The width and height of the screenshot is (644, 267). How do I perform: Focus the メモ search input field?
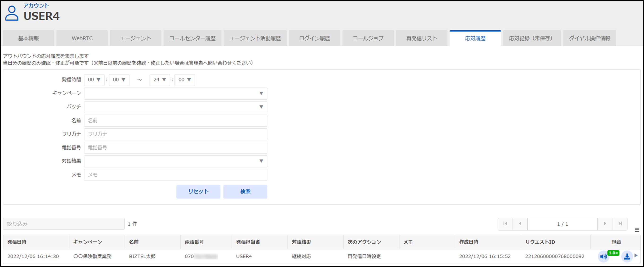175,175
